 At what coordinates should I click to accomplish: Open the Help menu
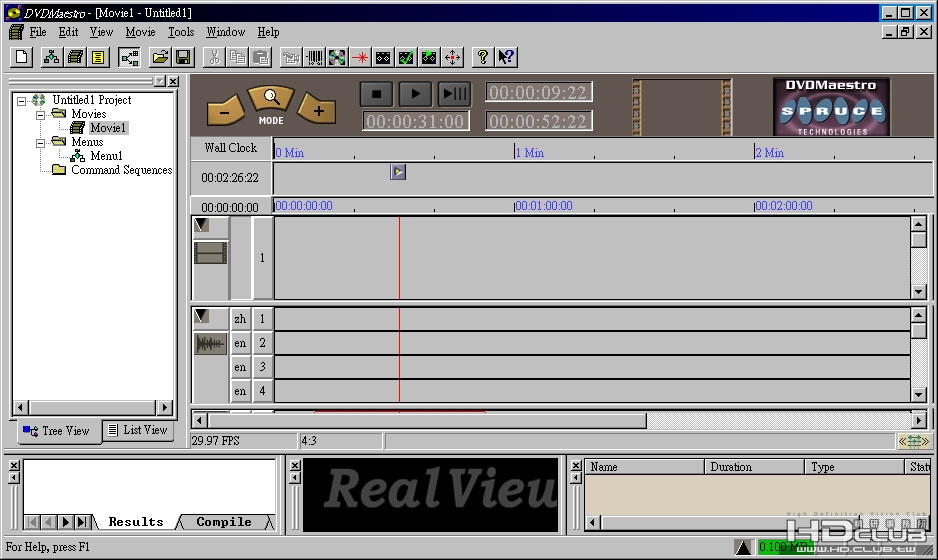268,32
